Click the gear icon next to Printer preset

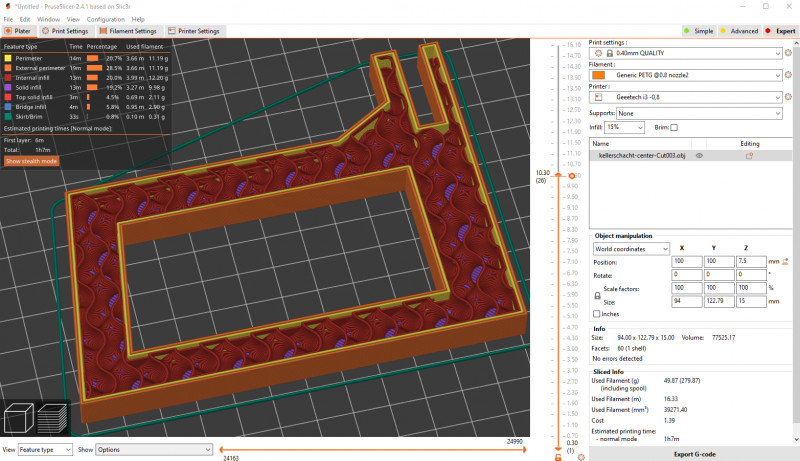coord(788,97)
